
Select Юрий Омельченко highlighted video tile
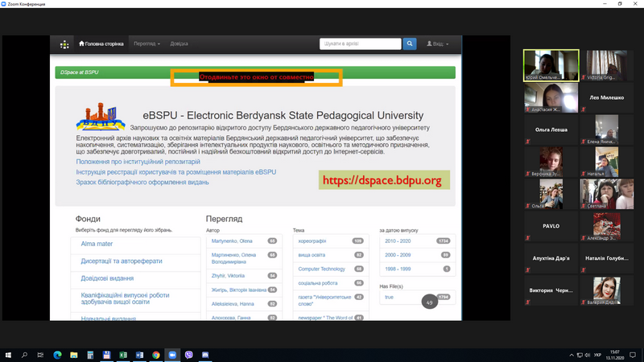[551, 66]
